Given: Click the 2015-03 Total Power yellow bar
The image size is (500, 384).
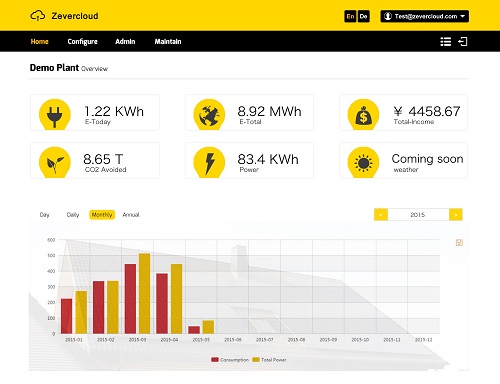Looking at the screenshot, I should (x=144, y=293).
